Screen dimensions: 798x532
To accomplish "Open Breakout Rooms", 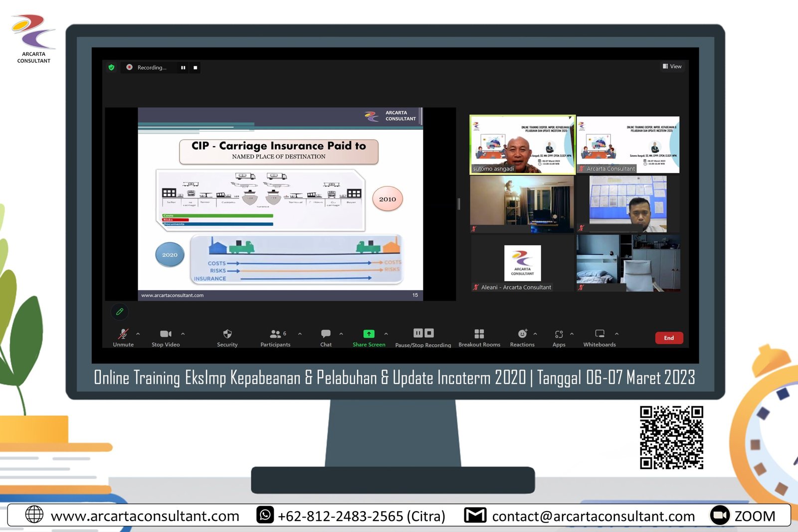I will pos(479,334).
